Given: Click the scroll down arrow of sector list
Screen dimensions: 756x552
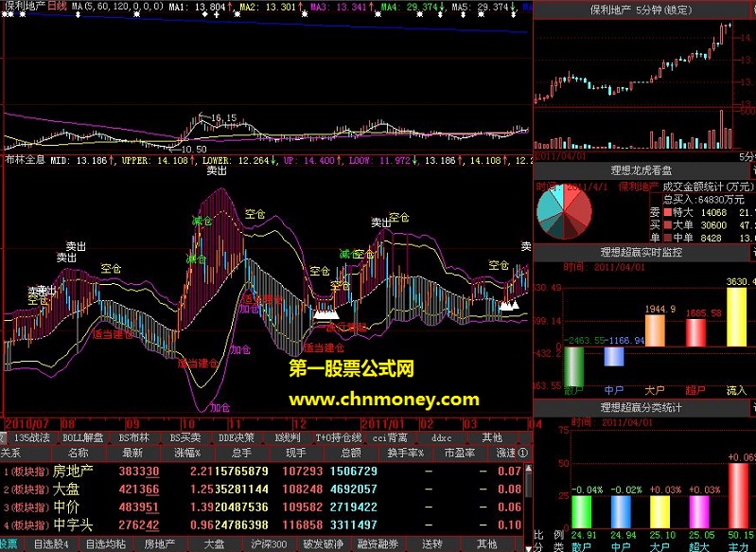Looking at the screenshot, I should click(528, 547).
